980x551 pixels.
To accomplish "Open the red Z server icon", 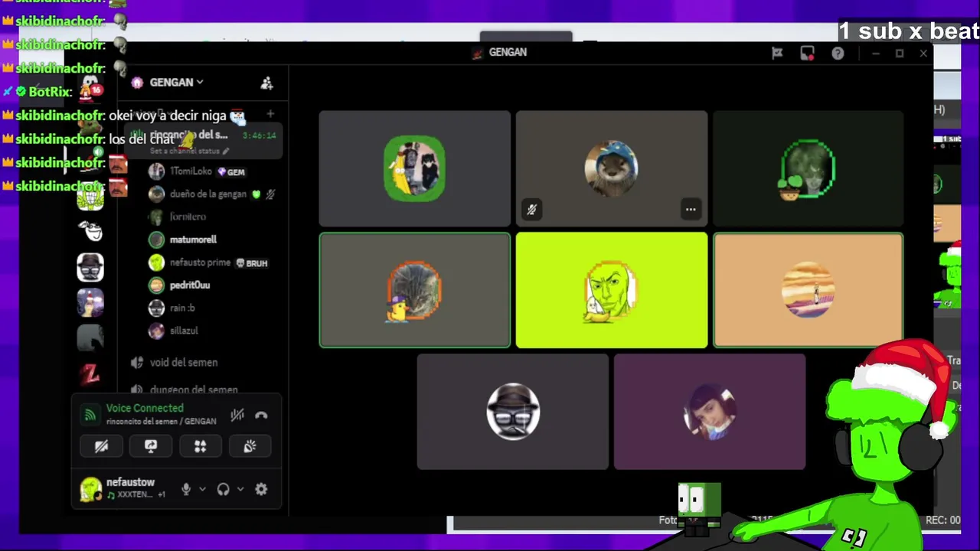I will [90, 373].
